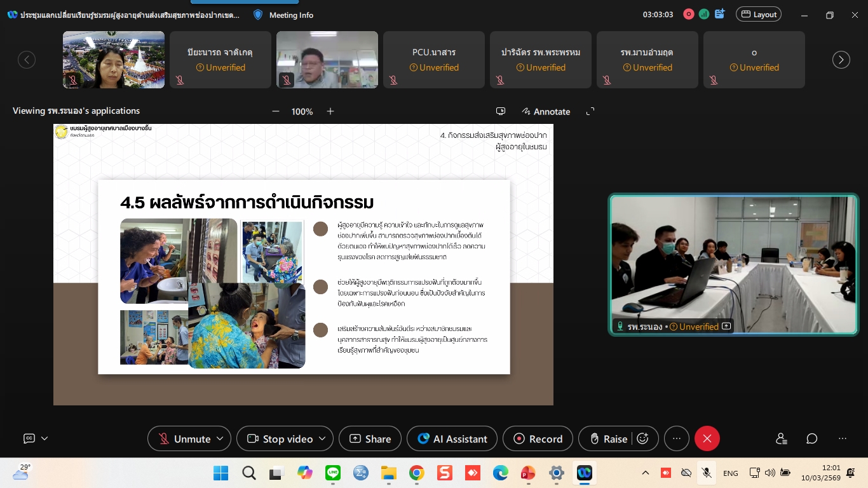Zoom in shared content with plus
Viewport: 868px width, 488px height.
click(x=330, y=111)
